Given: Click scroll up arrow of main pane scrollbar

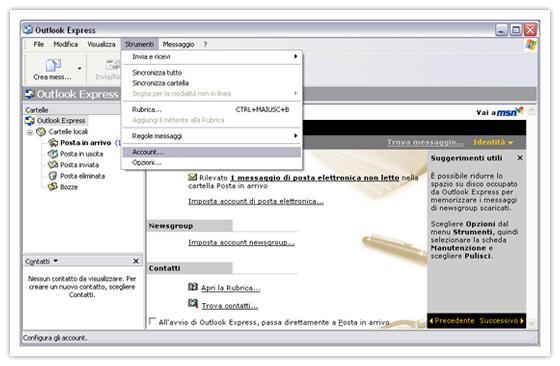Looking at the screenshot, I should point(532,111).
